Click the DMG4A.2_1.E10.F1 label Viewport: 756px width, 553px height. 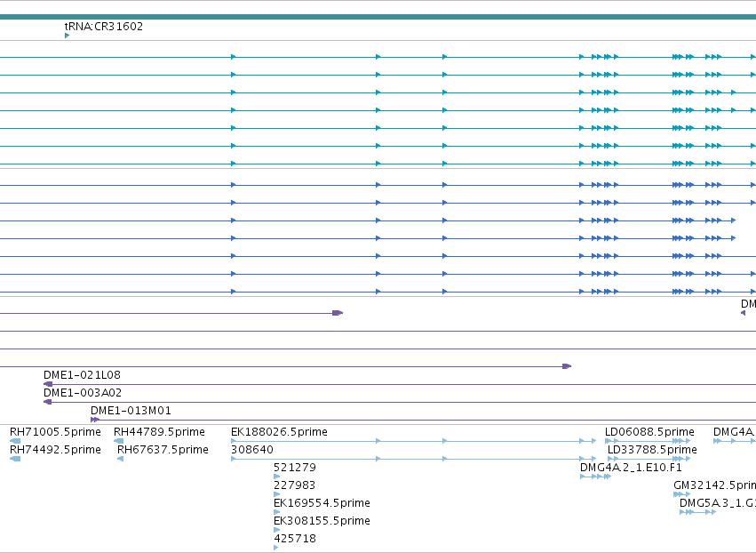click(631, 468)
